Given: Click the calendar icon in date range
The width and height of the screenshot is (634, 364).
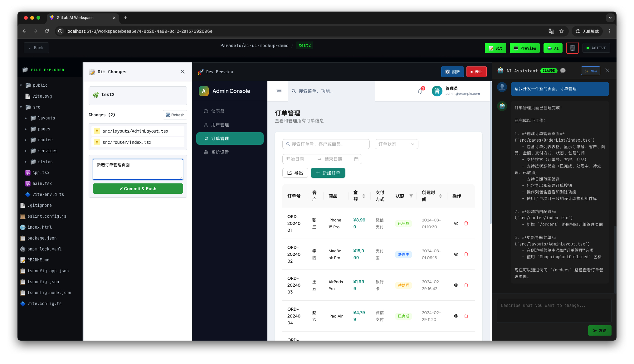Looking at the screenshot, I should point(356,159).
